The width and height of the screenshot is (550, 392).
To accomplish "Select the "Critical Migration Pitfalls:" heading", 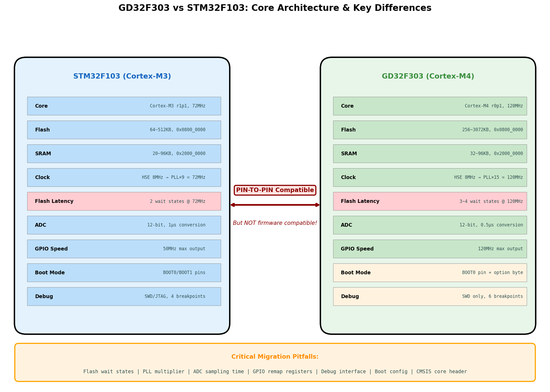I will click(x=275, y=357).
